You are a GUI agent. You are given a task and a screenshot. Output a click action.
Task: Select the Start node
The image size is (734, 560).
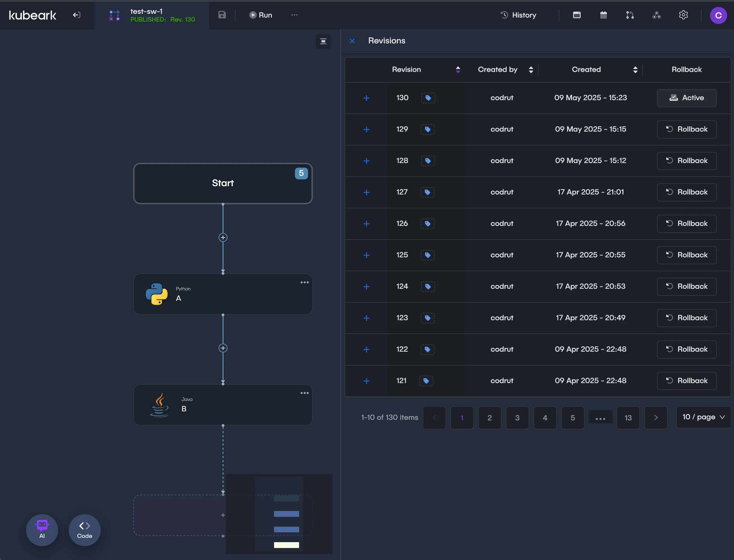(x=223, y=183)
